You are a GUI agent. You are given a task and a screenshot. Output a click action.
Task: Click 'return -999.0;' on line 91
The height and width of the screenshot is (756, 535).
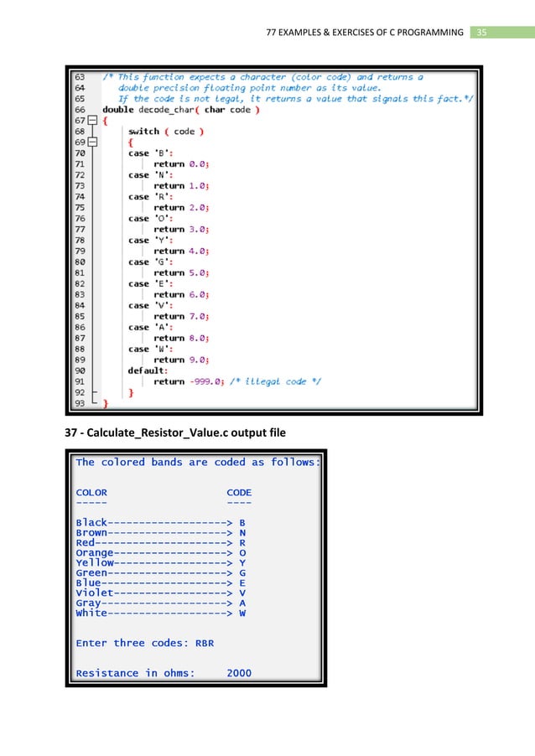(190, 381)
